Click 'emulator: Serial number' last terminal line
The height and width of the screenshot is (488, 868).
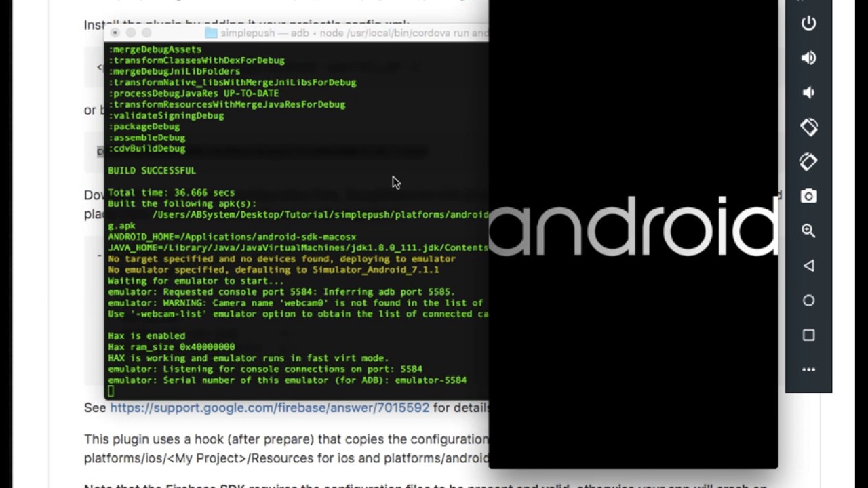coord(287,380)
